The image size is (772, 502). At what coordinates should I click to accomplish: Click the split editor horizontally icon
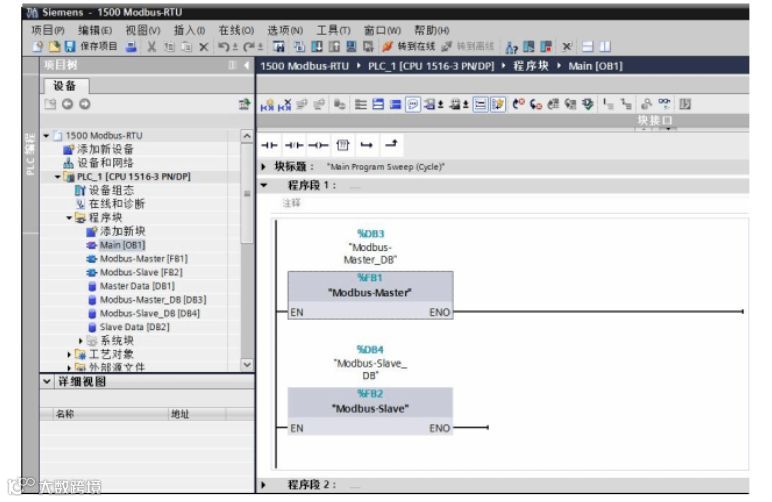(587, 47)
